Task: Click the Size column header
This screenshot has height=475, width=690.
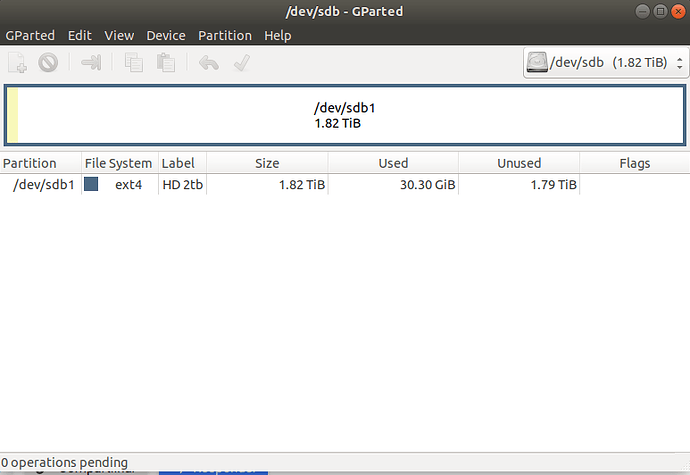Action: [267, 163]
